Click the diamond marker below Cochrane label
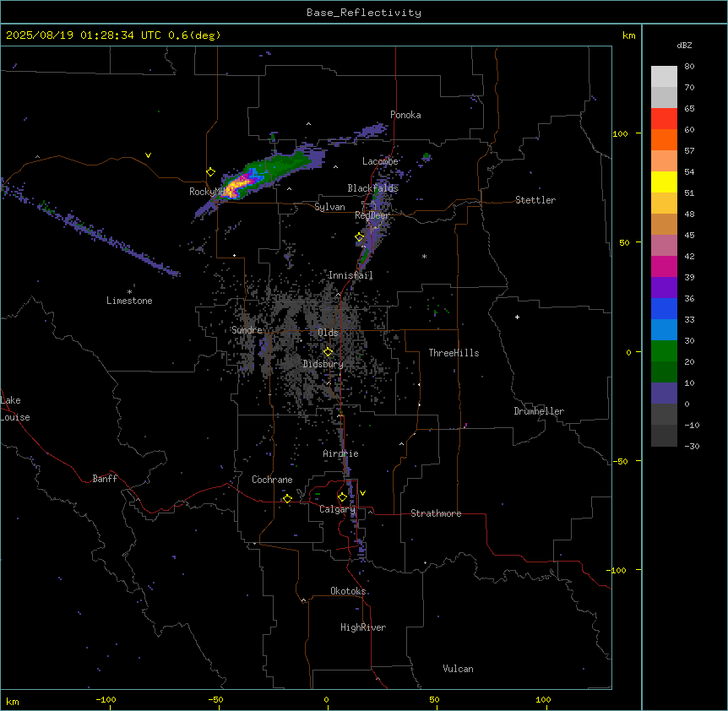Screen dimensions: 728x711 287,498
